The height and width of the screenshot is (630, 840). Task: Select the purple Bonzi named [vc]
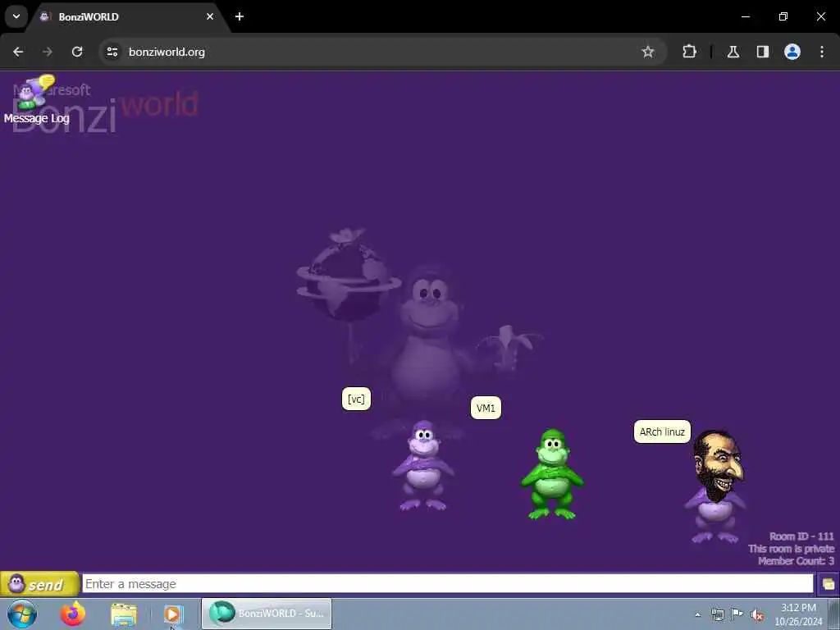(423, 466)
